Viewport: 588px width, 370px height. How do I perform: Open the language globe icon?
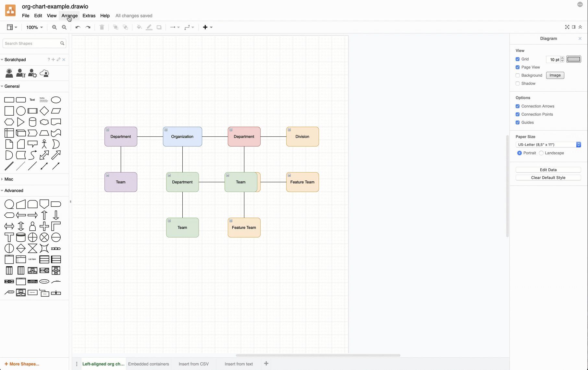pos(580,5)
